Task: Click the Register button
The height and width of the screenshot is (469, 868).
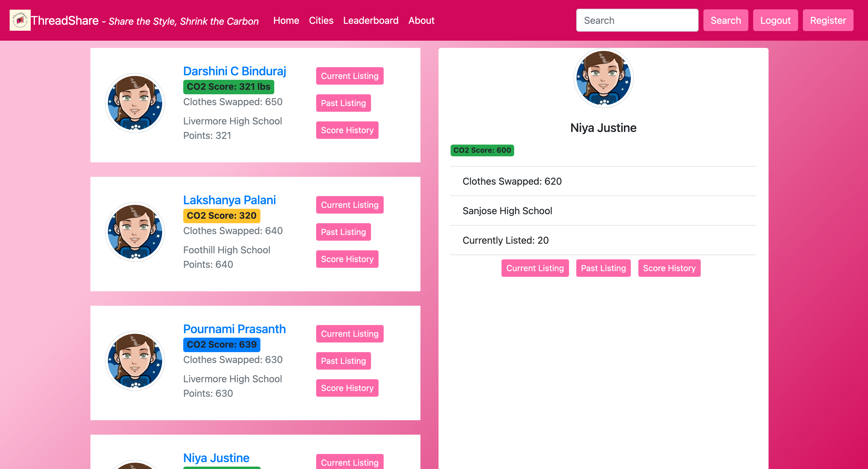Action: coord(828,20)
